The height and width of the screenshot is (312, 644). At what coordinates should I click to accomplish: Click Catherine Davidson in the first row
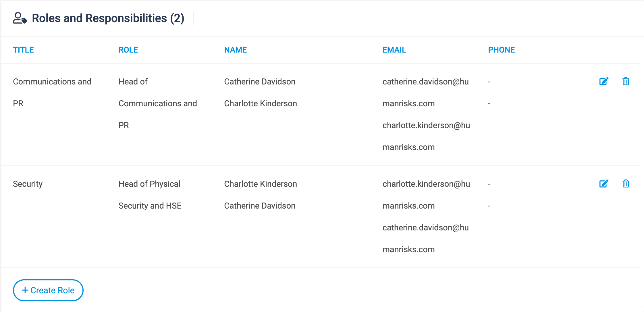coord(260,82)
